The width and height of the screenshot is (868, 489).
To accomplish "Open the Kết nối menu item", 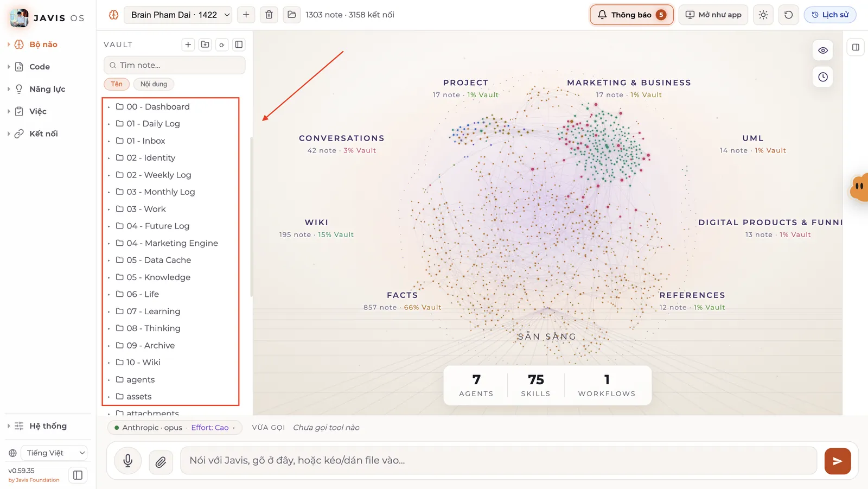I will click(x=43, y=134).
